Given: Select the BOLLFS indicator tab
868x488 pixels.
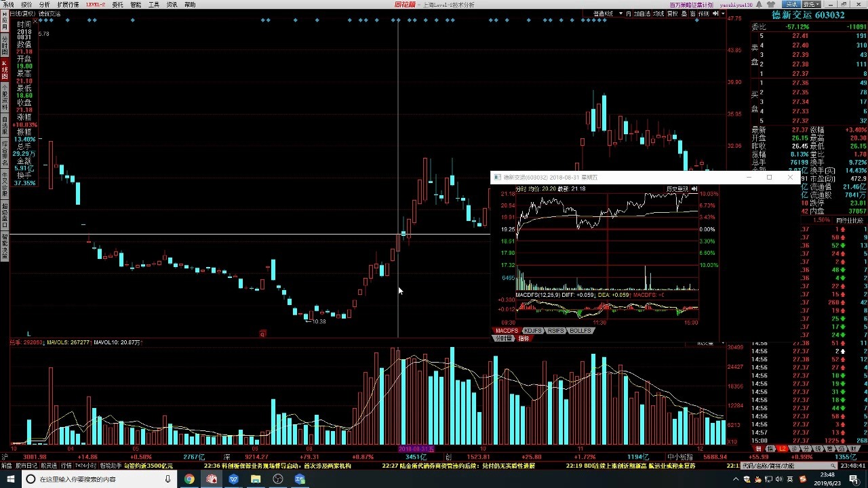Looking at the screenshot, I should (x=580, y=331).
